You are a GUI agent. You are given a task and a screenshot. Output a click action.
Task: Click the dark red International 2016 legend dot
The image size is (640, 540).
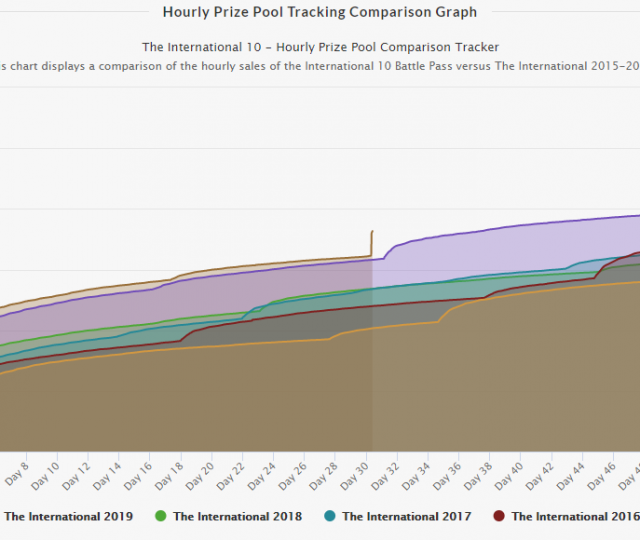498,516
